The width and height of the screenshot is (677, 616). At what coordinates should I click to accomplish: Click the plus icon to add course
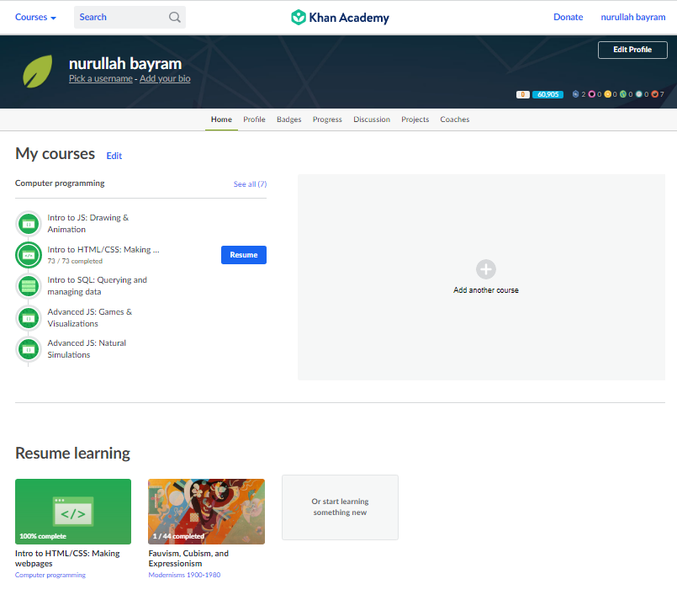tap(486, 269)
